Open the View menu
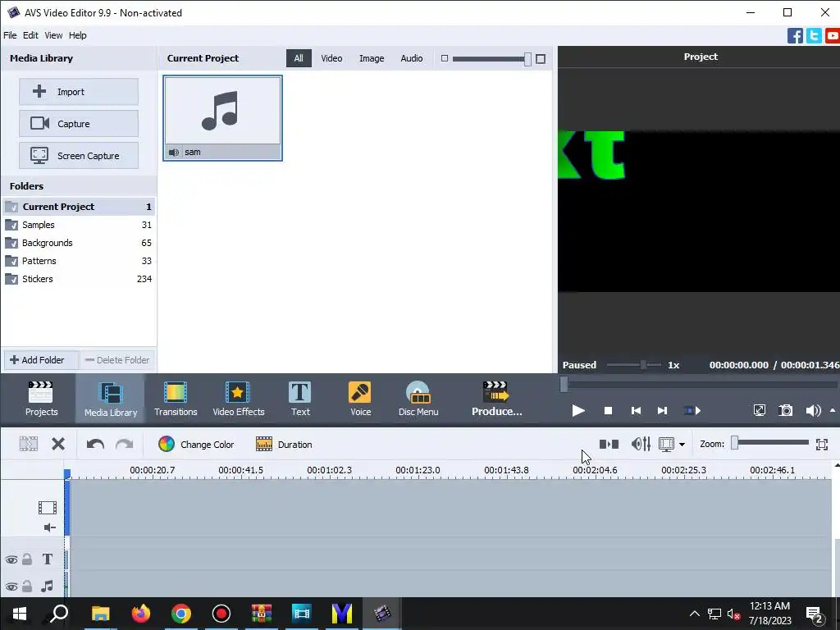Viewport: 840px width, 630px height. (x=53, y=35)
